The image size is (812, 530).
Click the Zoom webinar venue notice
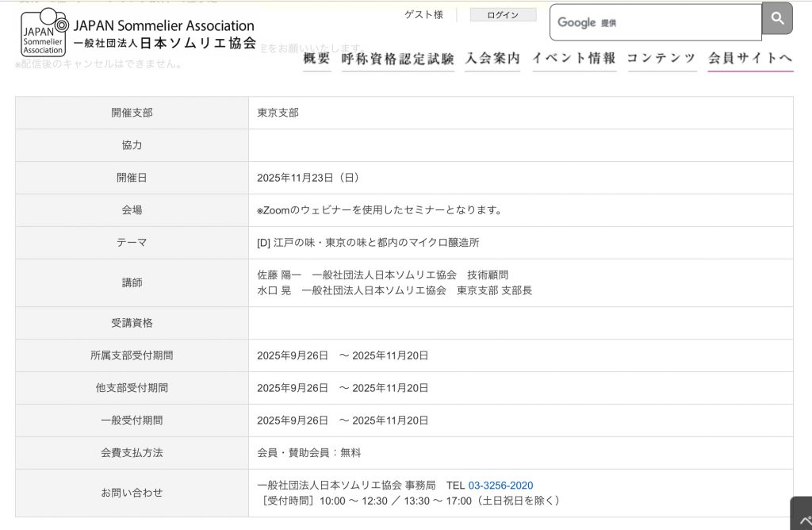379,210
